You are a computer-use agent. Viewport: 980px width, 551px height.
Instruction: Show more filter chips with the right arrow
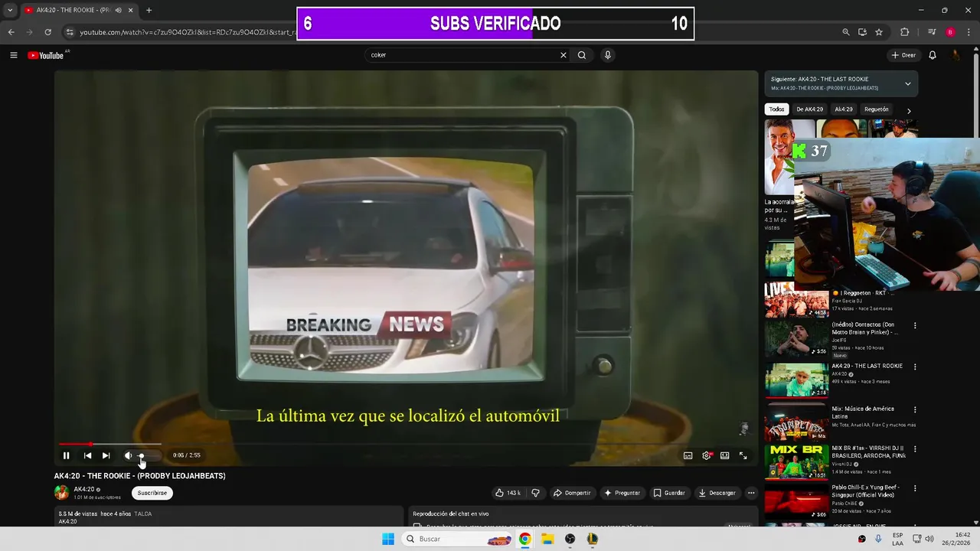909,111
